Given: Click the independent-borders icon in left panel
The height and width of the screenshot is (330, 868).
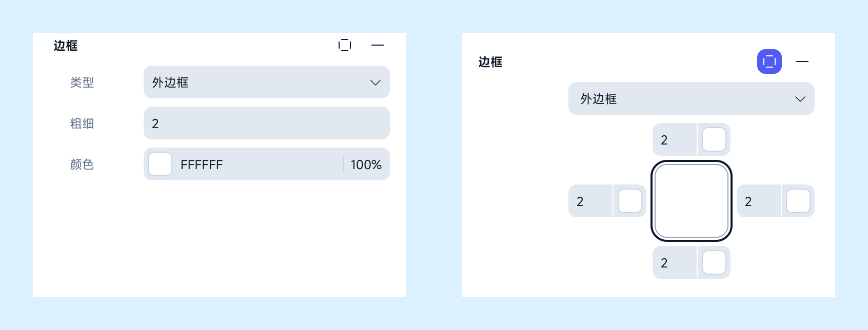Looking at the screenshot, I should [345, 45].
